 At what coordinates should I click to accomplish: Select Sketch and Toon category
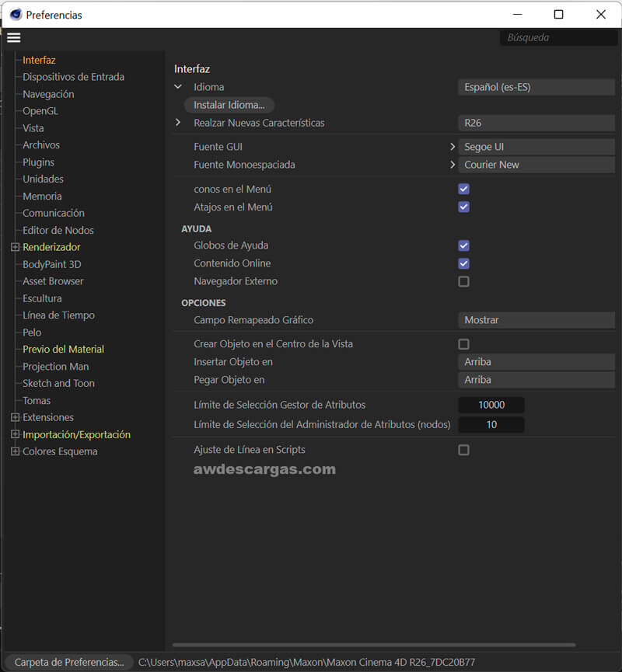click(59, 384)
